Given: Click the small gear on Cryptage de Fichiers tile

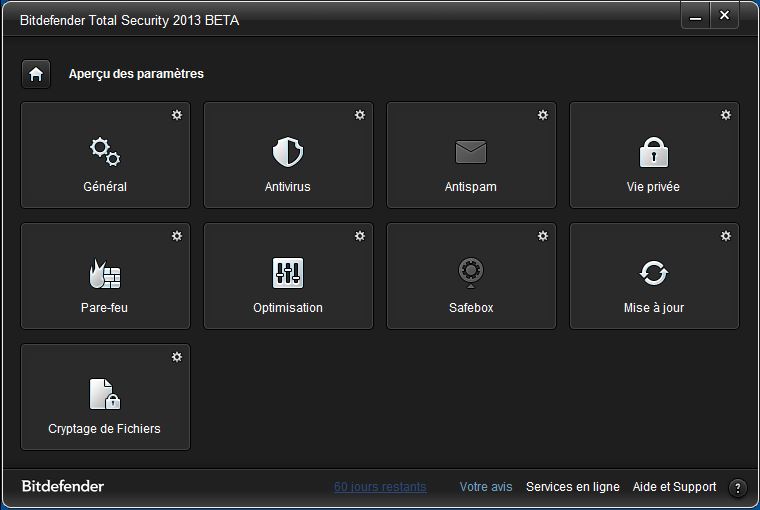Looking at the screenshot, I should pos(177,357).
